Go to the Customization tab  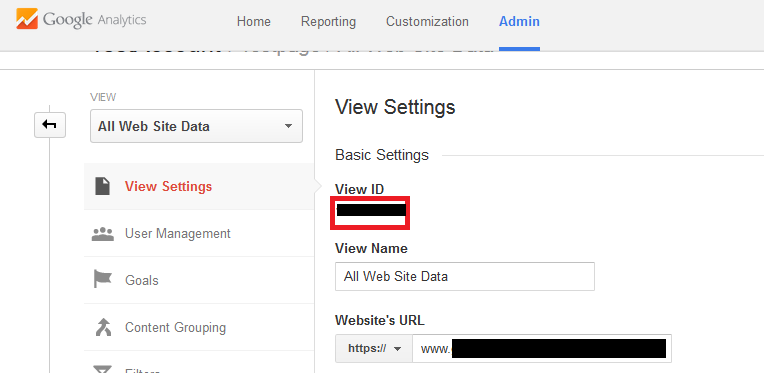427,22
